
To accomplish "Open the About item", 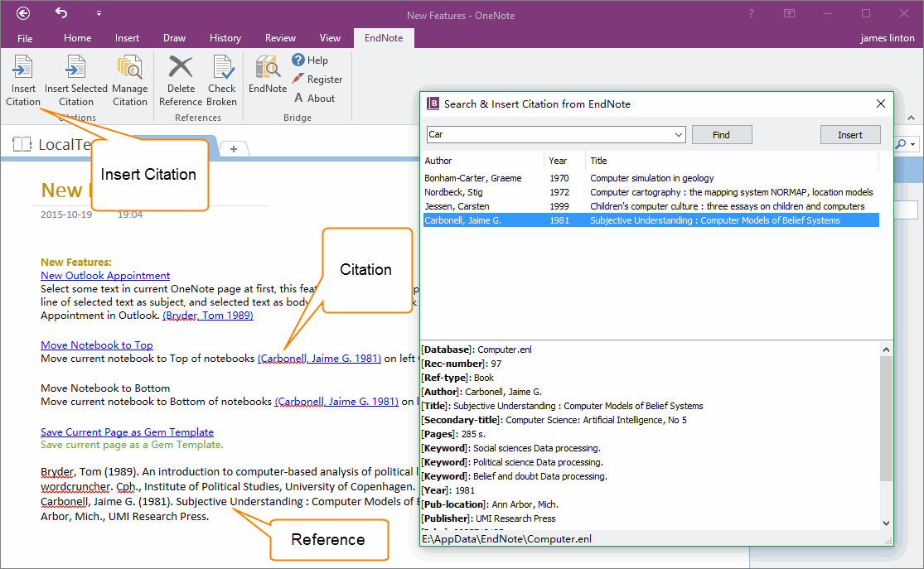I will click(x=314, y=99).
